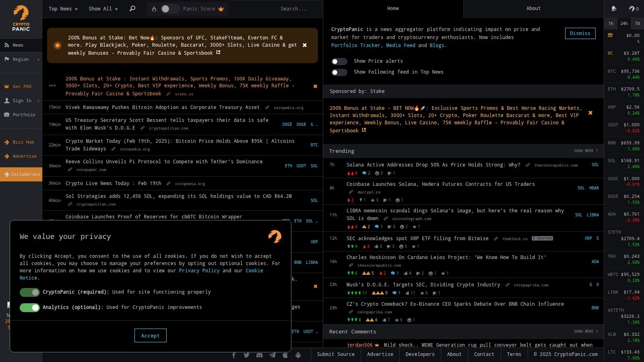Click the Bizz Hub arrow icon
Screen dimensions: 644x362
pyautogui.click(x=7, y=142)
